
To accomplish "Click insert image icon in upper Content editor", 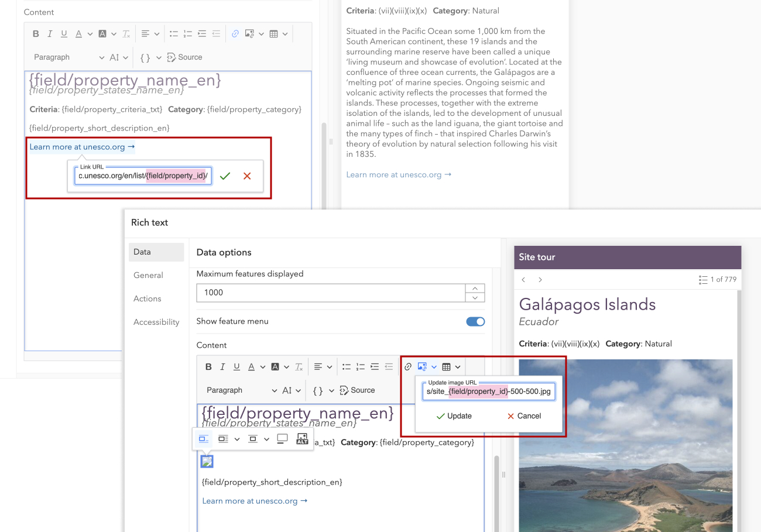I will click(x=249, y=34).
